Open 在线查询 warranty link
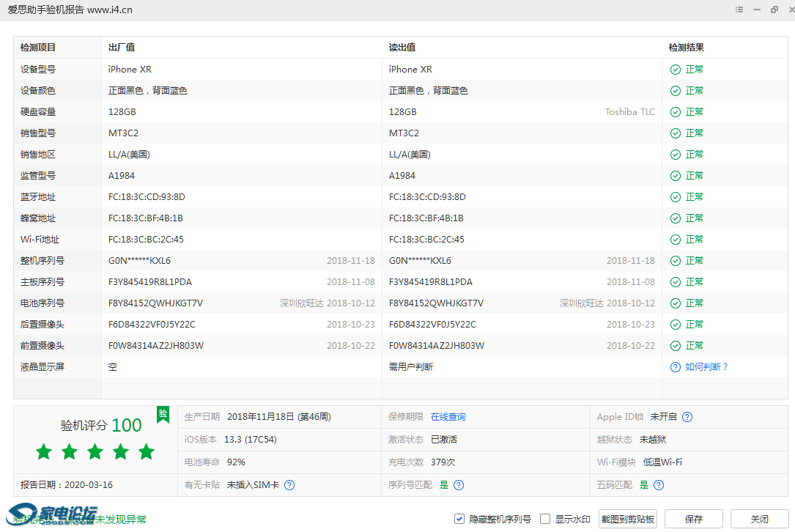Viewport: 795px width, 532px height. (x=448, y=417)
